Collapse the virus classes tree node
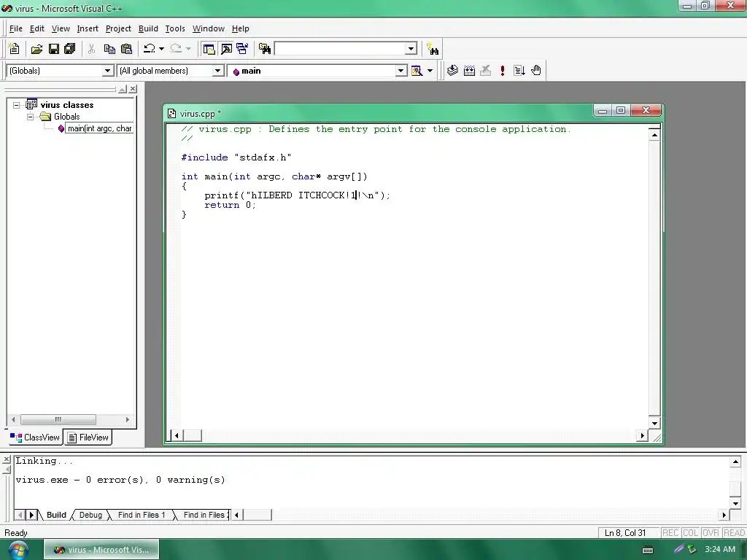Screen dimensions: 747x560 pos(17,105)
